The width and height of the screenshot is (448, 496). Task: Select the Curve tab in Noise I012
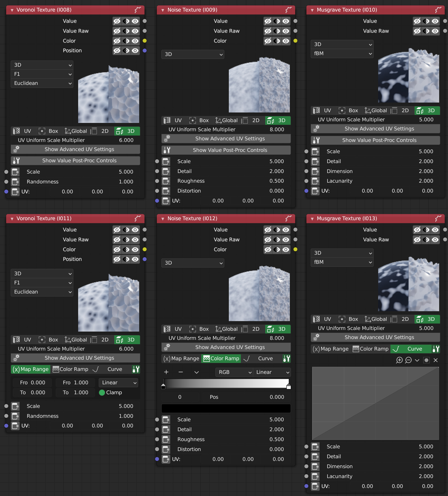click(261, 359)
